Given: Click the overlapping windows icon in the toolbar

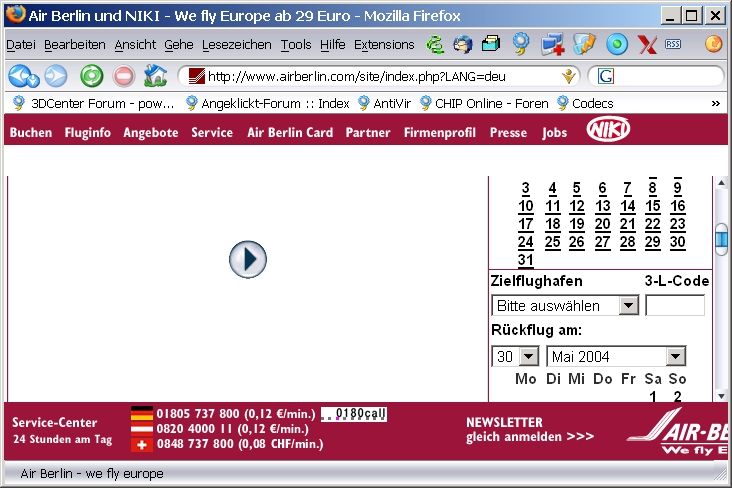Looking at the screenshot, I should tap(491, 44).
